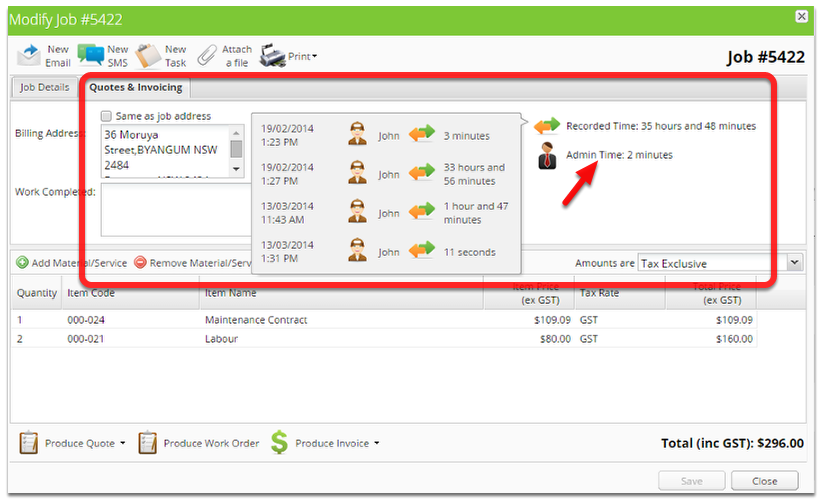Click the billing address scrollbar down arrow

pos(236,169)
